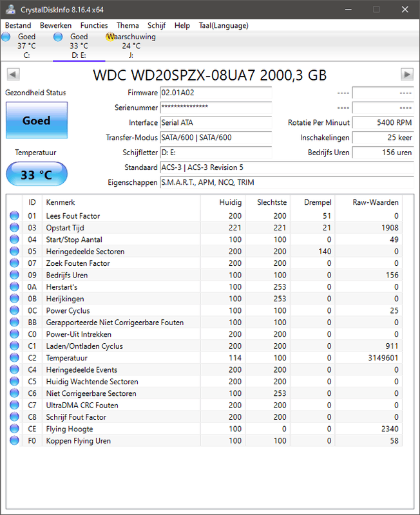Click the blue status orb for row C2 Temperatuur

(x=14, y=358)
